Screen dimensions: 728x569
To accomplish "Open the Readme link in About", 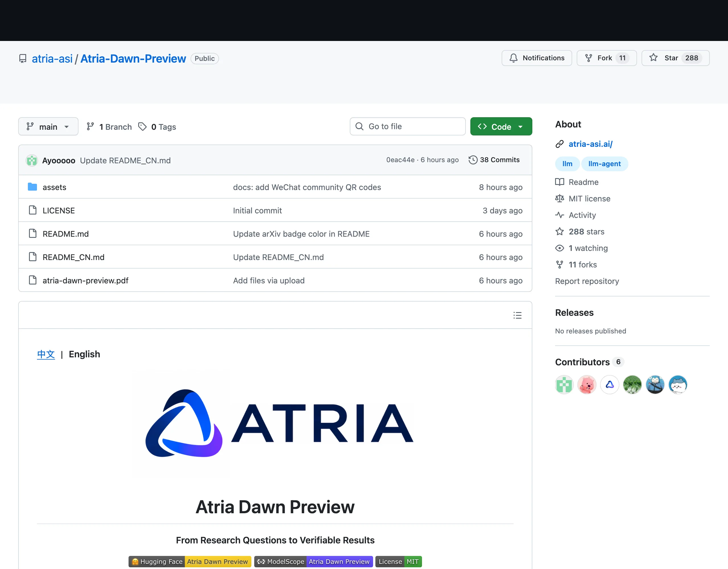I will click(x=584, y=182).
